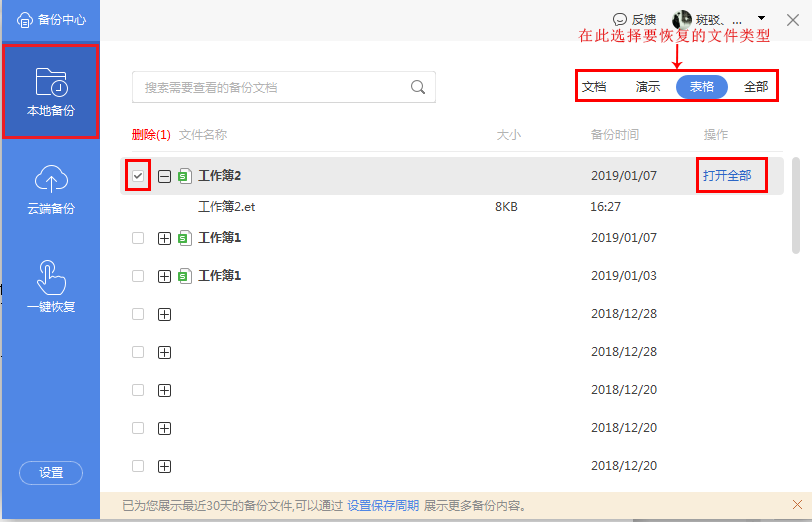Click the 反馈 feedback label
The image size is (812, 522).
tap(644, 20)
